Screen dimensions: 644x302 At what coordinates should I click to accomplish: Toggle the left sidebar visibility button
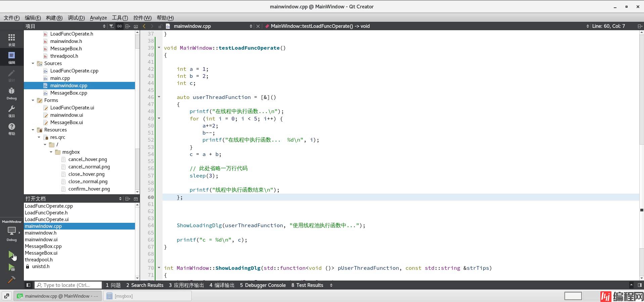coord(29,285)
